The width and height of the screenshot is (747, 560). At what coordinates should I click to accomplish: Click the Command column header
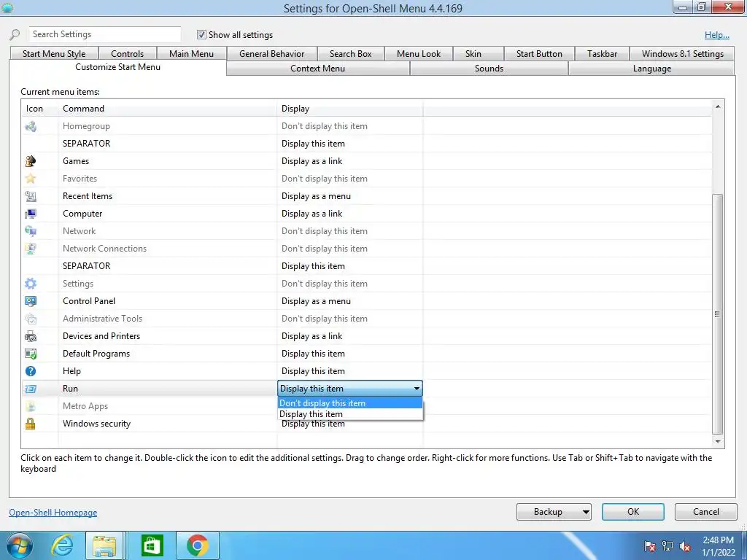(167, 109)
